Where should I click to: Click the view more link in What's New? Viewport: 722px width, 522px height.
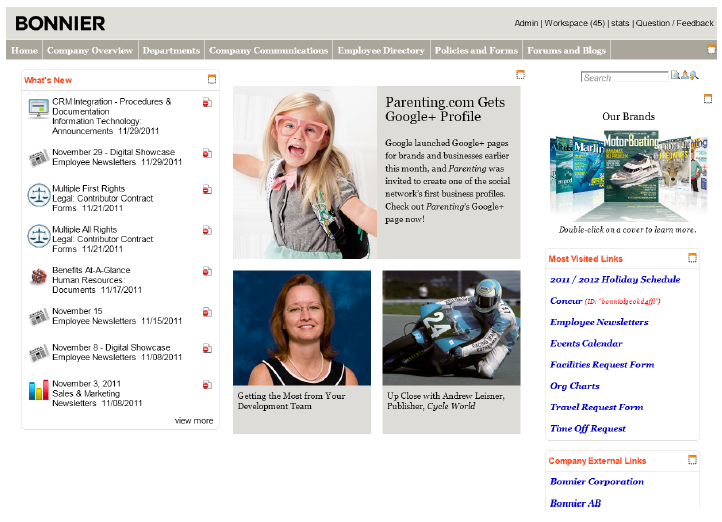click(194, 420)
